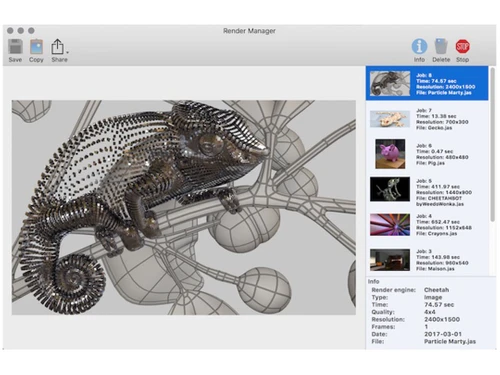Click the 'File: Particle Marty.jas' text in Job 8
This screenshot has height=375, width=500.
(x=444, y=93)
